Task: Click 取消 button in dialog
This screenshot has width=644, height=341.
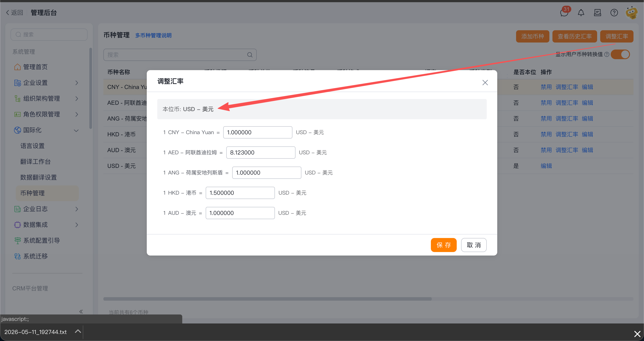Action: pos(474,245)
